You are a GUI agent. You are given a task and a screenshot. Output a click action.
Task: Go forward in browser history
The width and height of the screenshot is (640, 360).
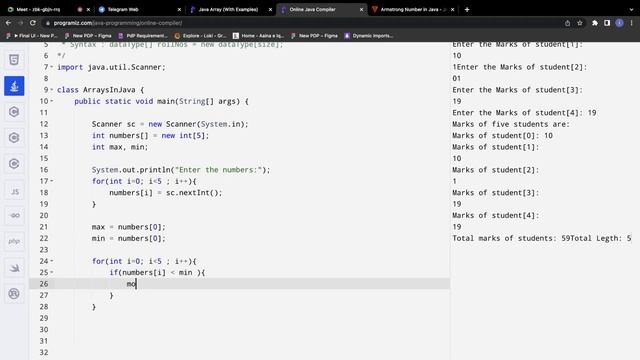point(20,23)
